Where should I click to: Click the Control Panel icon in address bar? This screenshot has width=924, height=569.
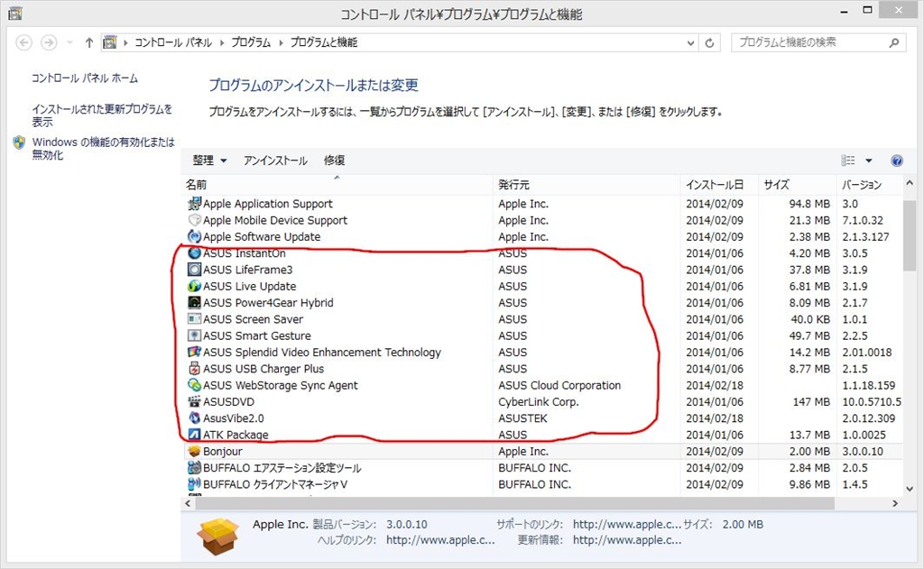click(x=109, y=42)
